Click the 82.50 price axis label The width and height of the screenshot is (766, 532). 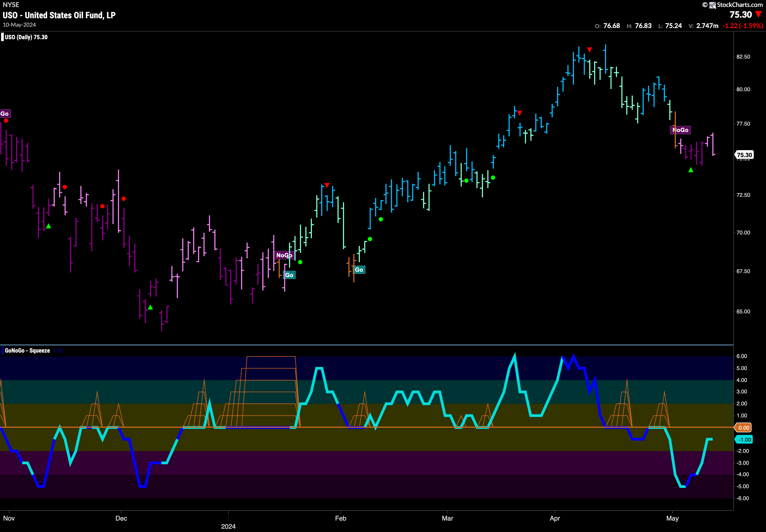tap(743, 57)
